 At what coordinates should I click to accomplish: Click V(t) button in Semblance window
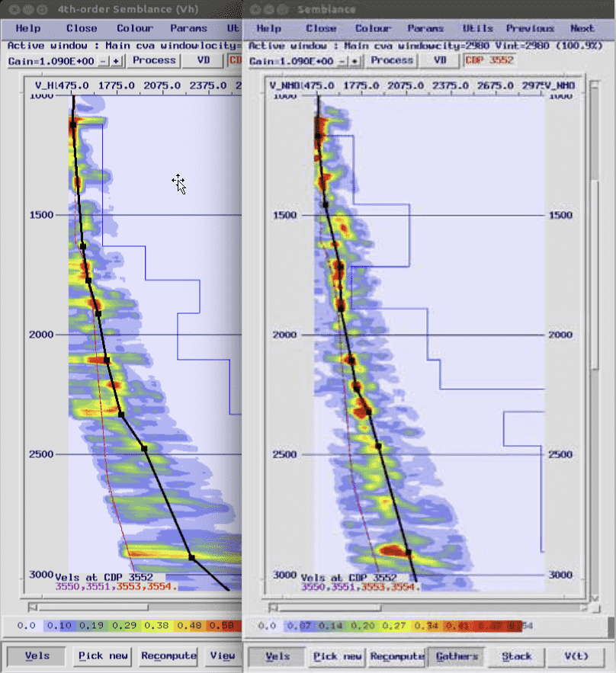576,656
